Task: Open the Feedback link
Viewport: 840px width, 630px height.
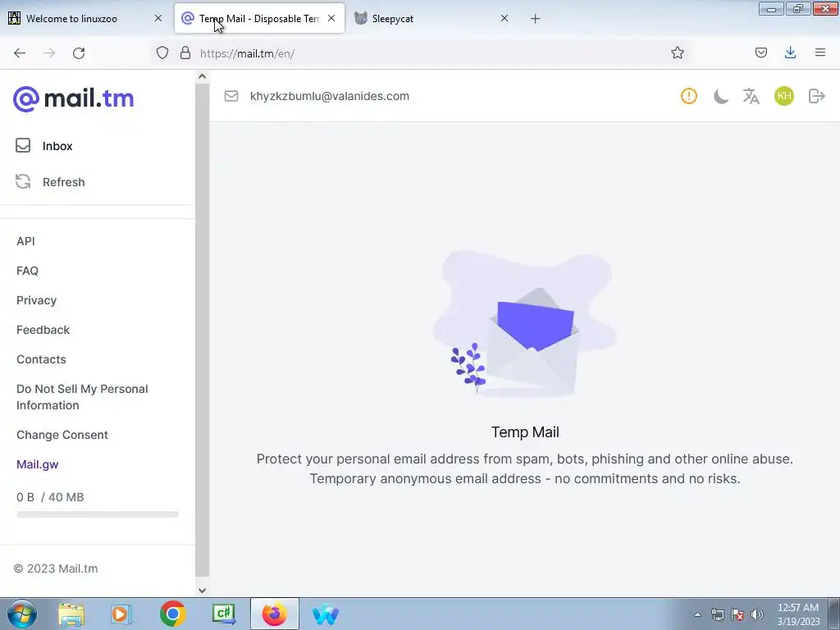Action: pyautogui.click(x=43, y=330)
